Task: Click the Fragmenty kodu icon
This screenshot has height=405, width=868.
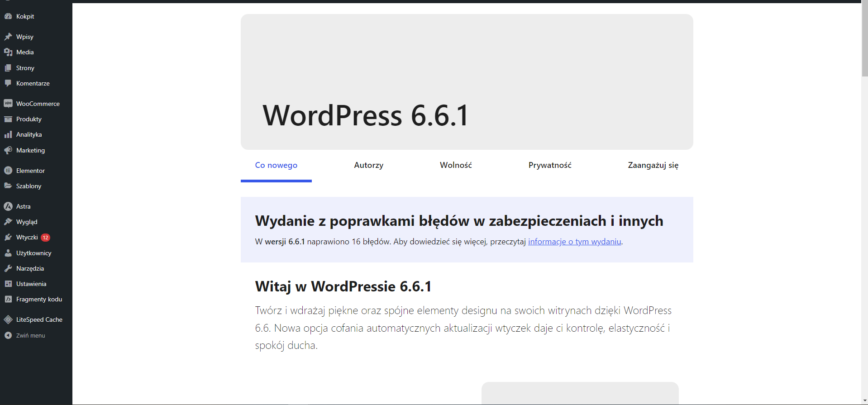Action: click(x=8, y=299)
